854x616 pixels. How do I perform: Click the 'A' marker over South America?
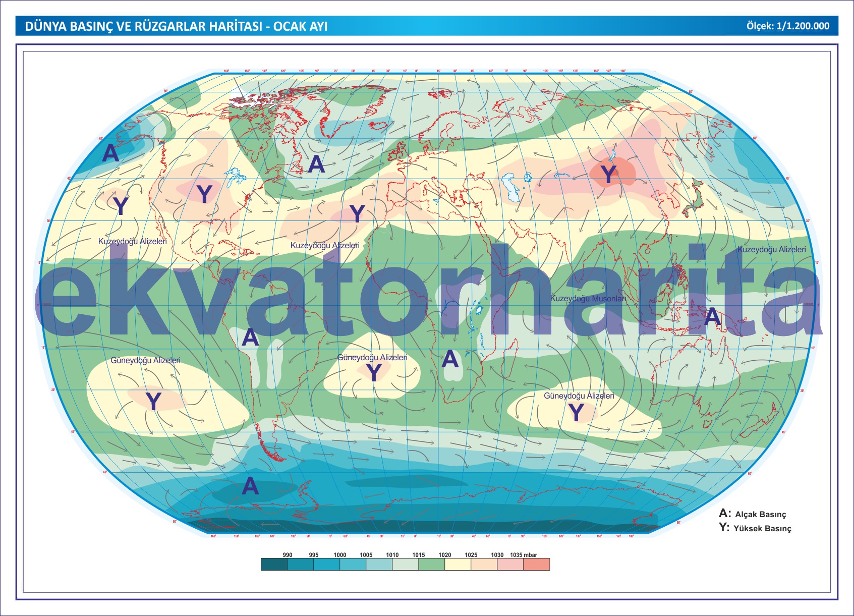click(250, 337)
